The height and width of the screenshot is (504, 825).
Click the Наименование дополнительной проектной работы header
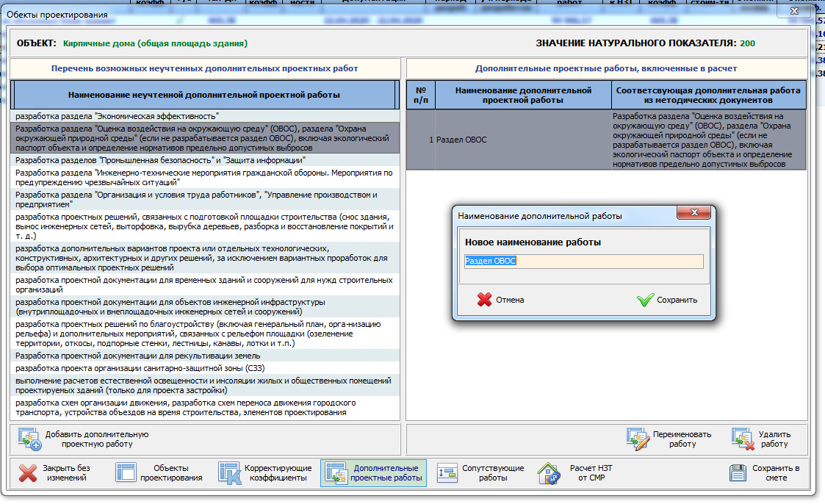(523, 96)
